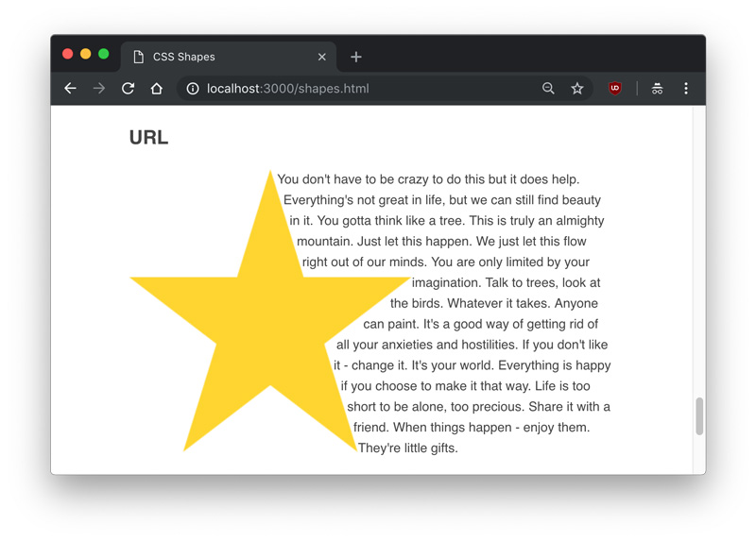This screenshot has width=756, height=541.
Task: Maximize the window using green button
Action: point(103,55)
